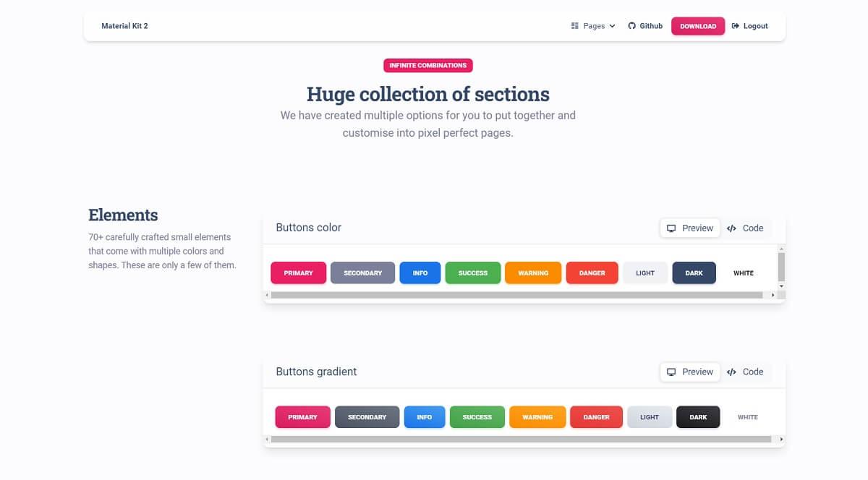Open the Material Kit 2 home link
The height and width of the screenshot is (480, 868).
(x=124, y=25)
